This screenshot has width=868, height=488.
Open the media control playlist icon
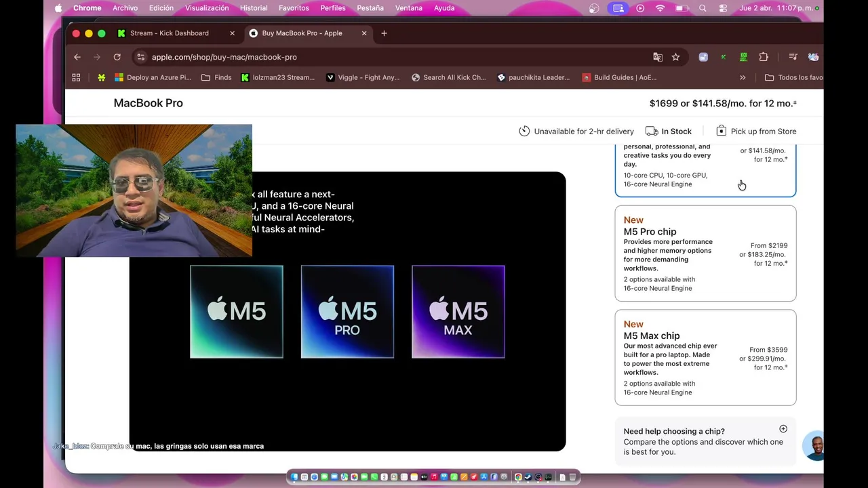(x=793, y=57)
